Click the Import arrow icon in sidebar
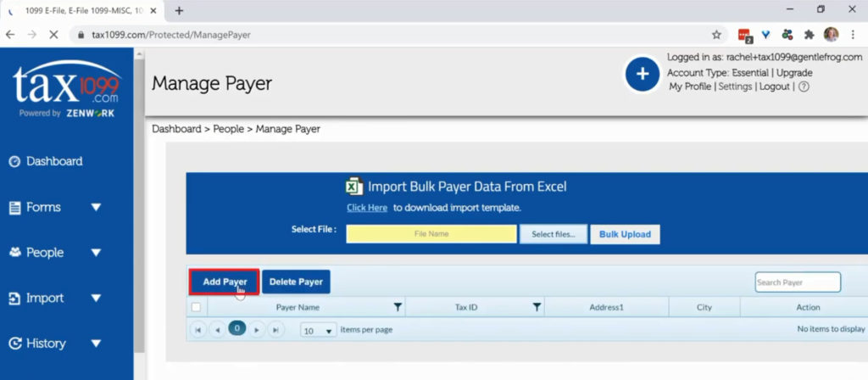This screenshot has width=868, height=380. [15, 299]
